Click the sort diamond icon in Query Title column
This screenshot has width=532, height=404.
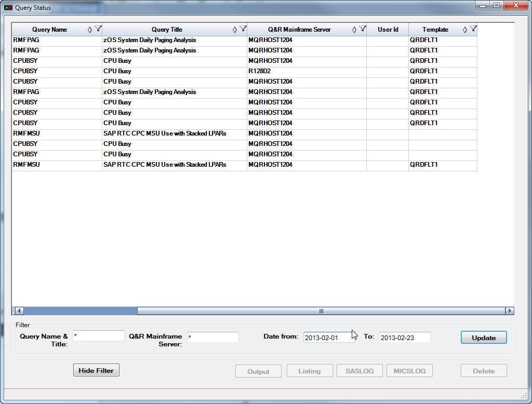[x=234, y=30]
